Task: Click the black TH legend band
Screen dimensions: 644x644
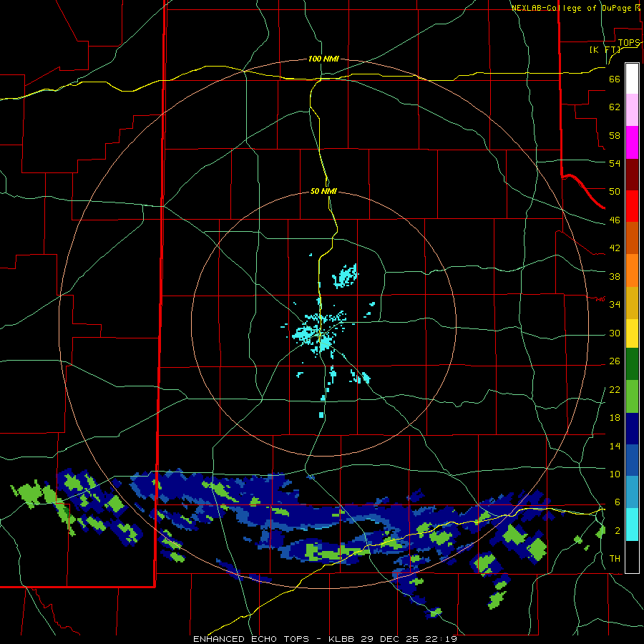Action: (x=632, y=557)
